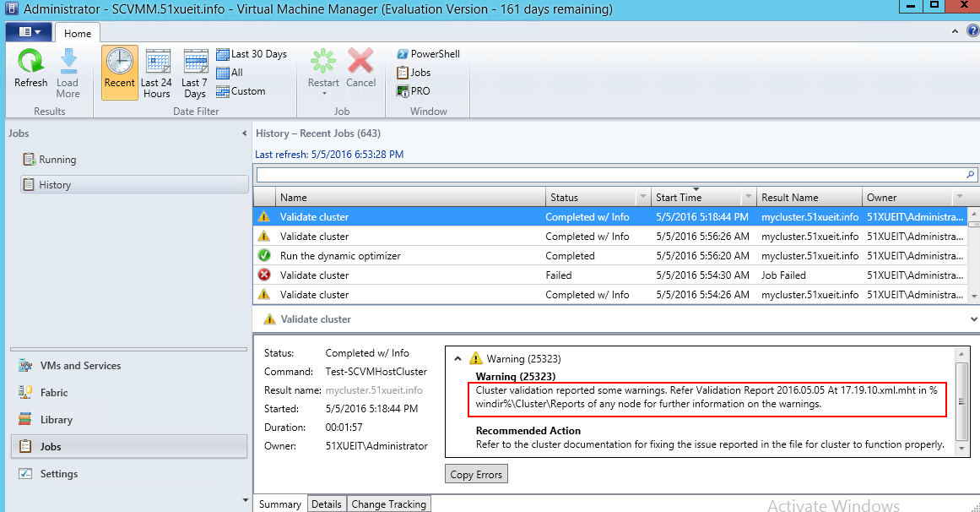The image size is (980, 512).
Task: Click the failed job error icon
Action: click(264, 275)
